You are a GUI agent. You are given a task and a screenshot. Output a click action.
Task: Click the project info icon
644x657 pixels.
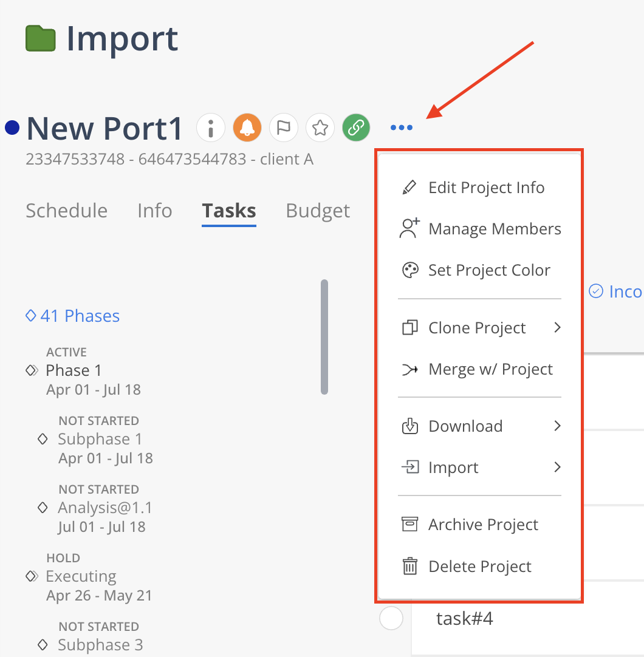coord(211,128)
